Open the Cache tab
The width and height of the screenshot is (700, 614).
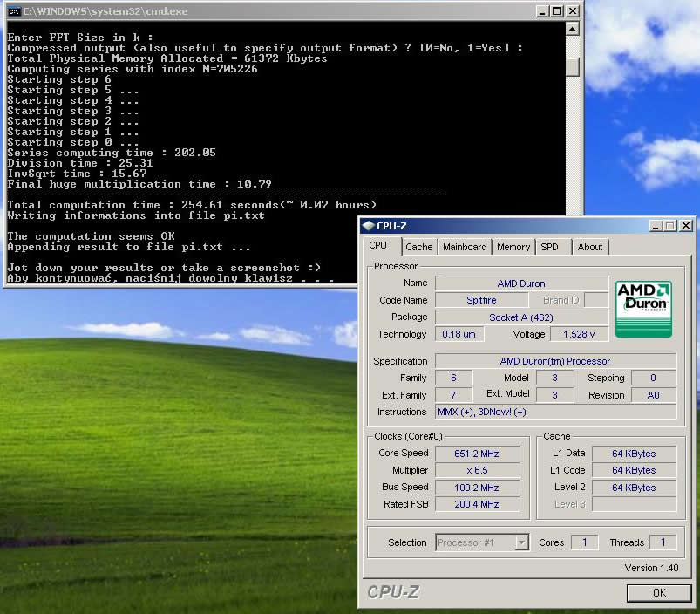click(418, 247)
